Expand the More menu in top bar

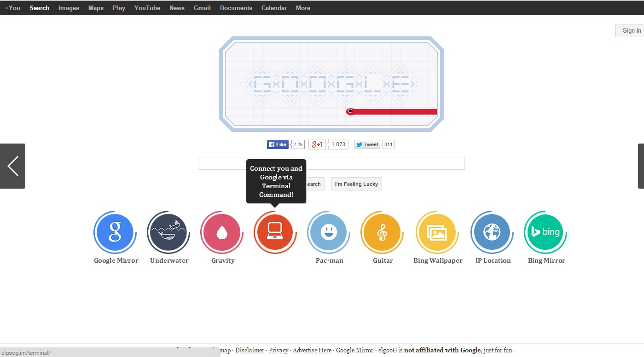point(303,8)
